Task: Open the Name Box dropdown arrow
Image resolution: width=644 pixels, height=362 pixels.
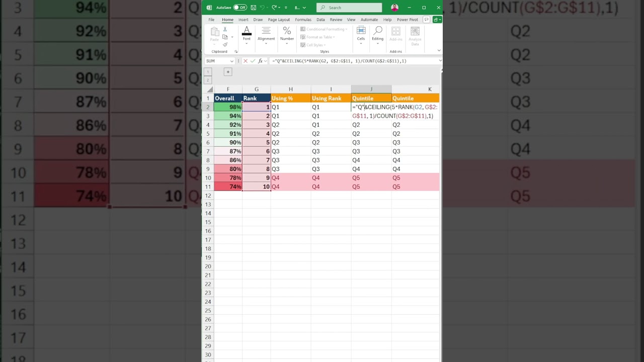Action: (x=232, y=61)
